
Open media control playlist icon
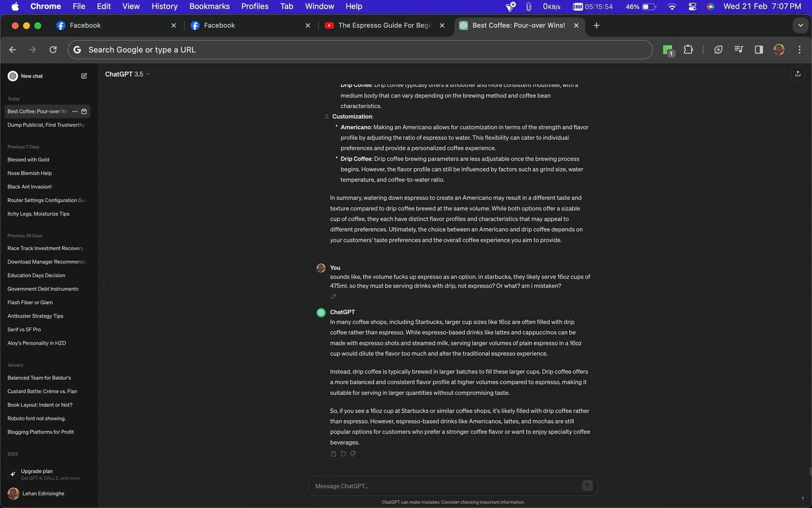(739, 50)
